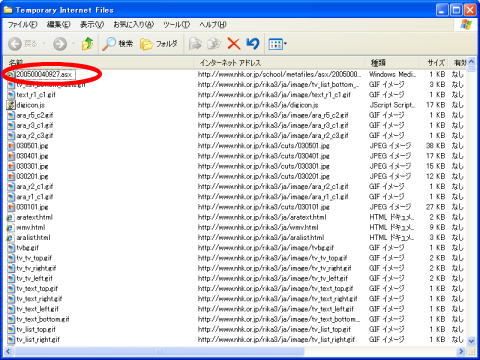
Task: Select the file name tv_text_right.gif
Action: pos(39,299)
